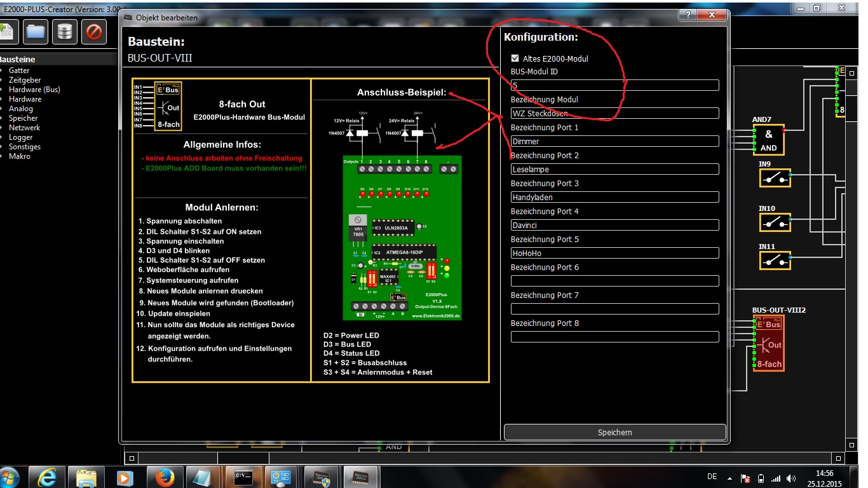Select the Makro category
The image size is (868, 488).
coord(19,156)
